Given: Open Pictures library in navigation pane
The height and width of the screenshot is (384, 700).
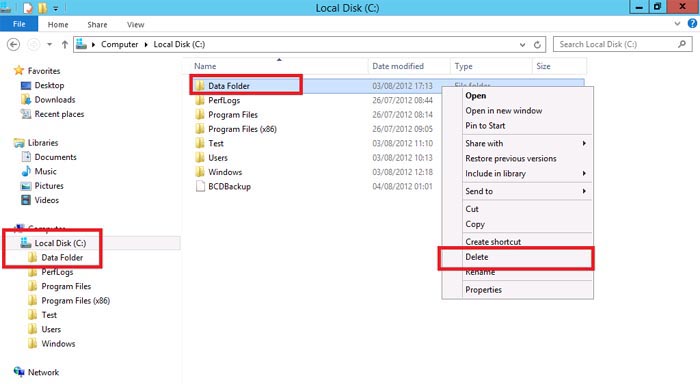Looking at the screenshot, I should [x=49, y=186].
